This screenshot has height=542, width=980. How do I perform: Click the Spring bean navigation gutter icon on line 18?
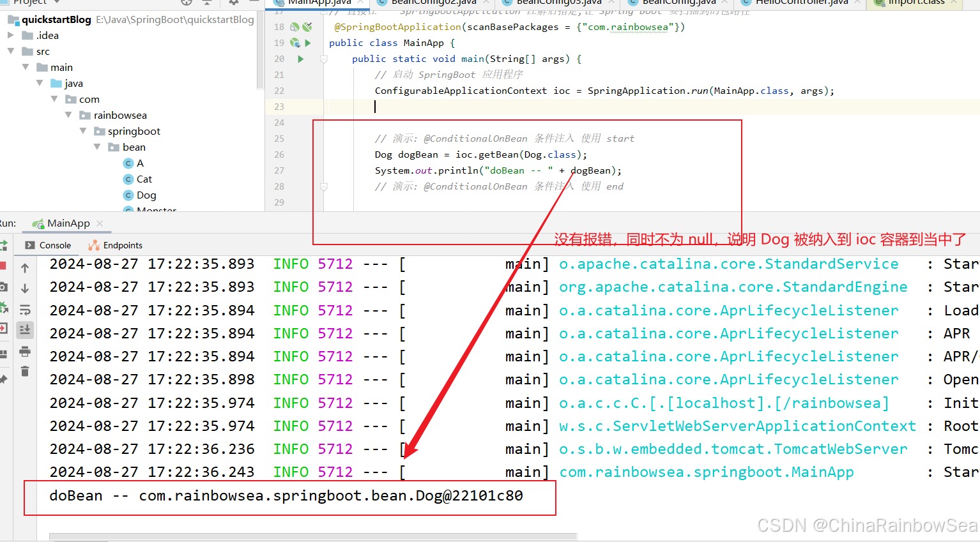(x=295, y=27)
